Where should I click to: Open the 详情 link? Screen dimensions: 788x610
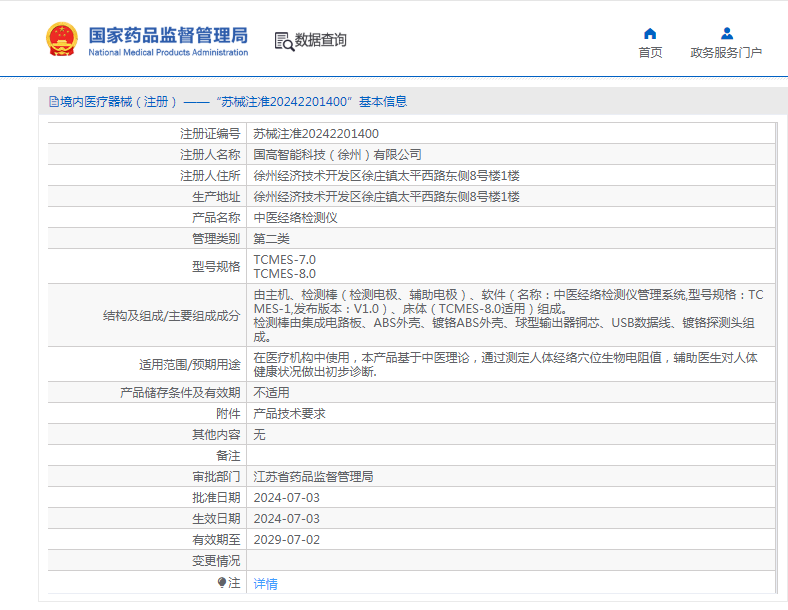(x=265, y=583)
